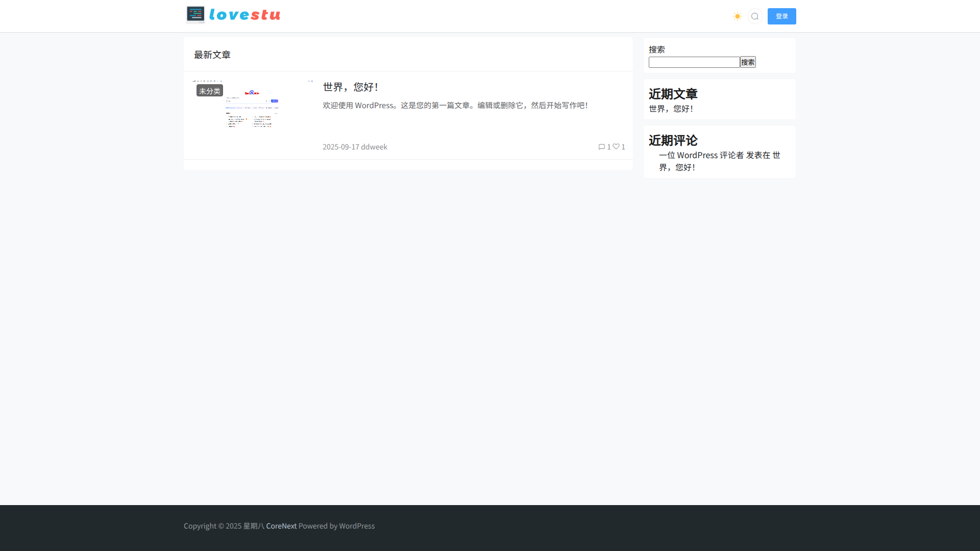Click the heart like icon on the post

point(616,147)
